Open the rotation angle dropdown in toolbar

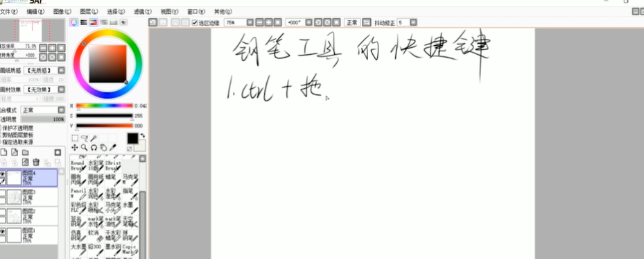tap(308, 22)
